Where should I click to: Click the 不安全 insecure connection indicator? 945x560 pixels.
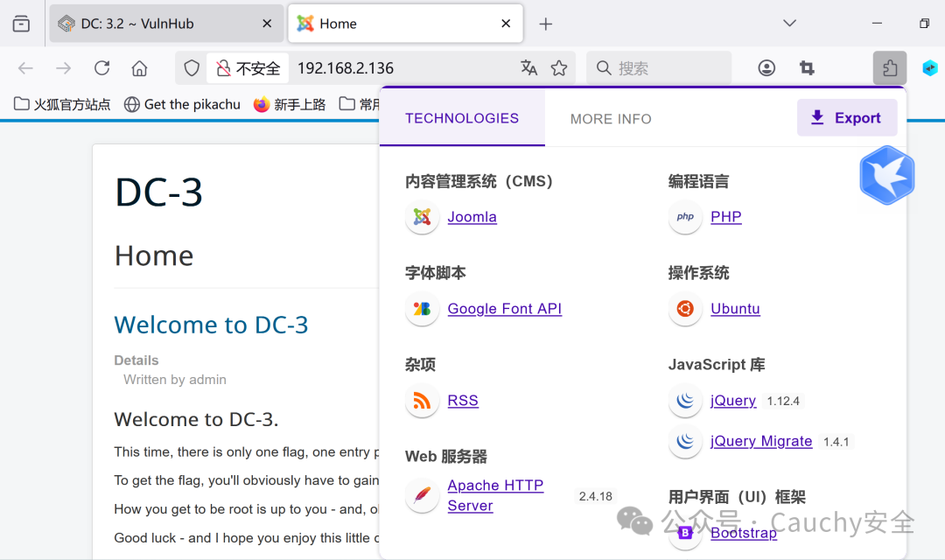tap(248, 68)
